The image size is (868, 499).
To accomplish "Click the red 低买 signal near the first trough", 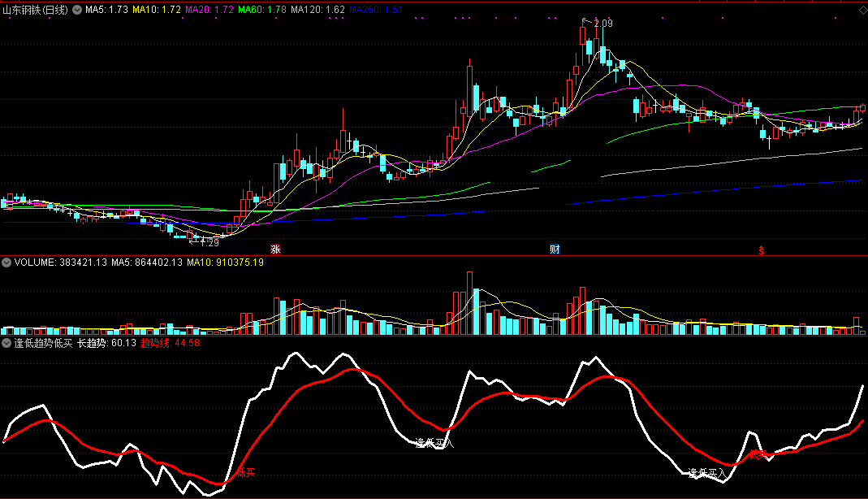I will click(246, 472).
